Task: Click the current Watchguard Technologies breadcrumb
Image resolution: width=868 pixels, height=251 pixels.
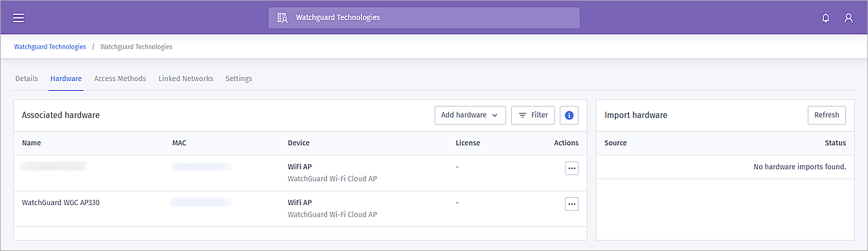Action: [x=136, y=47]
